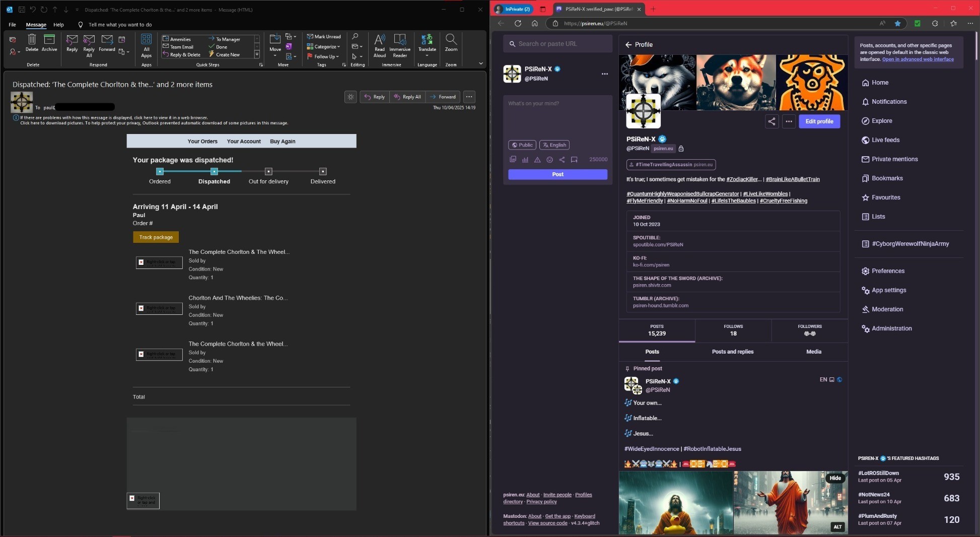Click Reply All in the Respond ribbon group

[89, 45]
